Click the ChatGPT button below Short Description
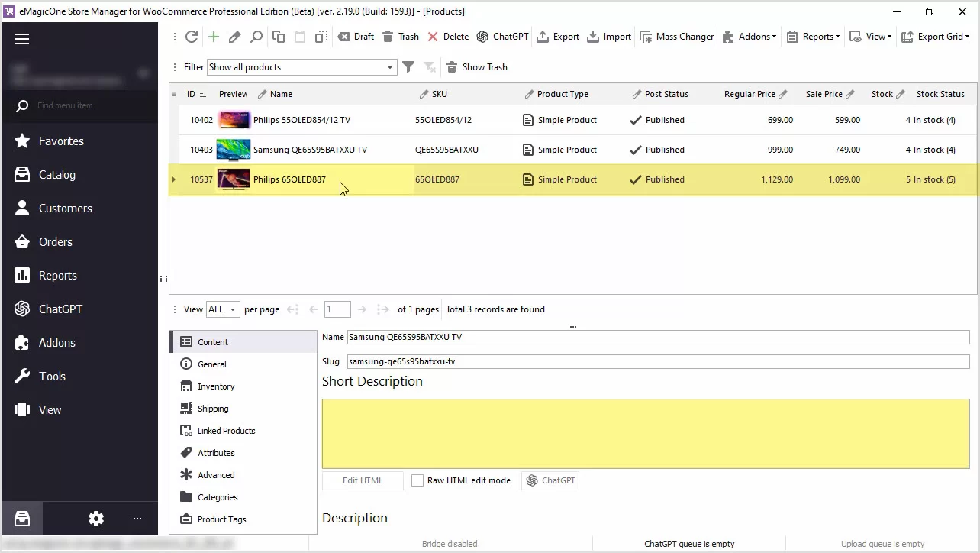The height and width of the screenshot is (553, 980). 550,480
